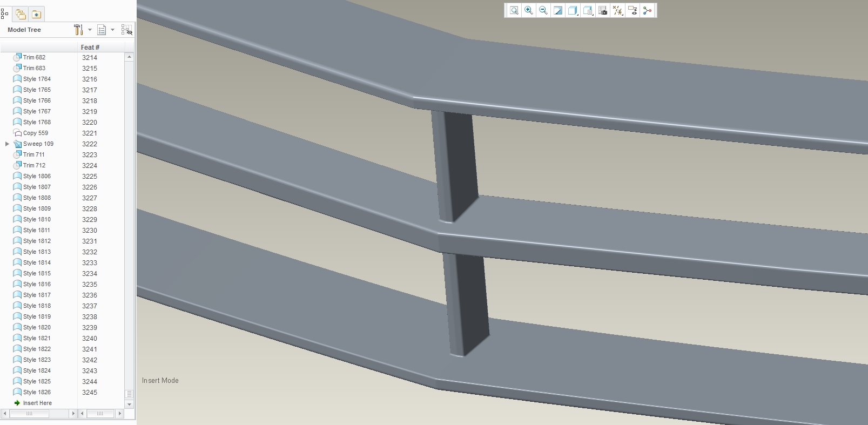Select Style 1809 in the model tree
Viewport: 868px width, 425px height.
(x=37, y=208)
